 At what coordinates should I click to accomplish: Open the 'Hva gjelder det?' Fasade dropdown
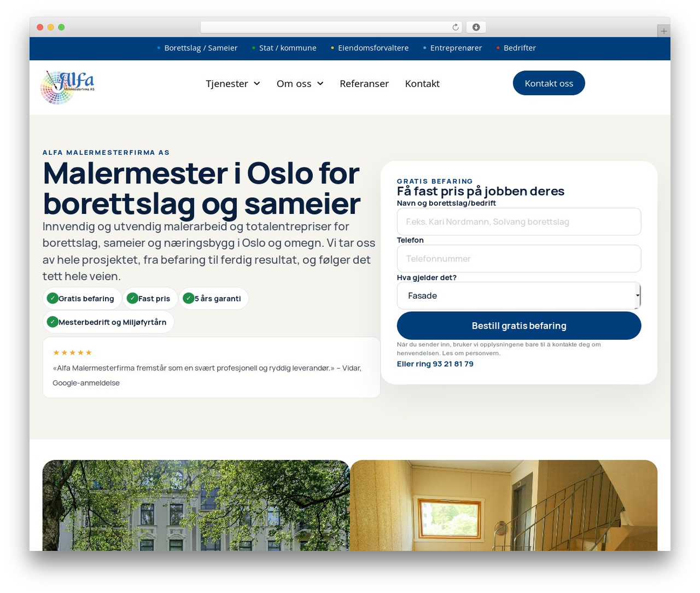coord(518,296)
